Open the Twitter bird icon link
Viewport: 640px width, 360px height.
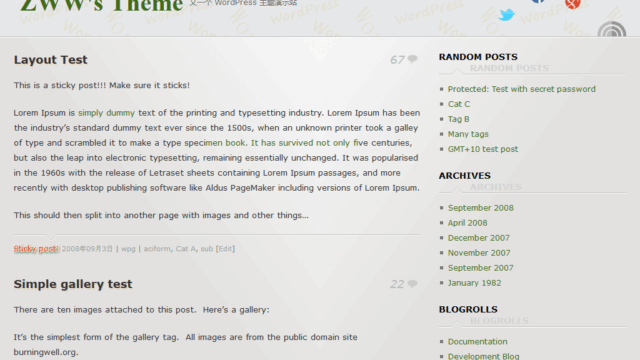click(x=507, y=15)
